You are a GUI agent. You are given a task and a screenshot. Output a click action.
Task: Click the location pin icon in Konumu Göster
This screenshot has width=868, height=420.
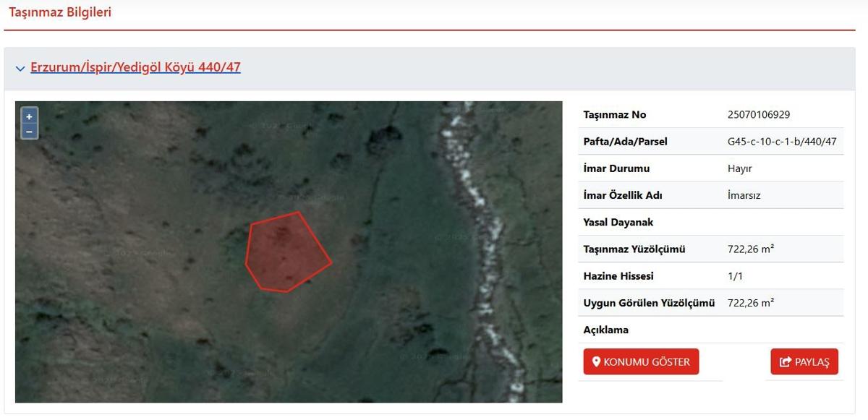click(x=597, y=361)
